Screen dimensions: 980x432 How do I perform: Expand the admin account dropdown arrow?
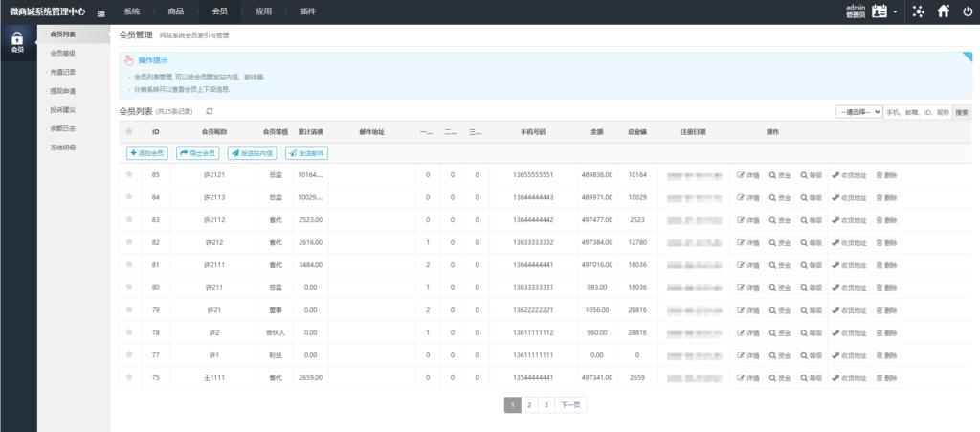pyautogui.click(x=896, y=12)
